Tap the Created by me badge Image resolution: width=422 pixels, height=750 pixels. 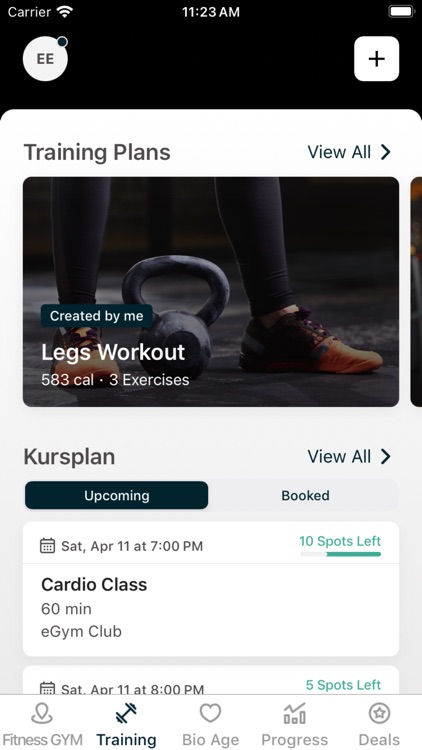[97, 316]
